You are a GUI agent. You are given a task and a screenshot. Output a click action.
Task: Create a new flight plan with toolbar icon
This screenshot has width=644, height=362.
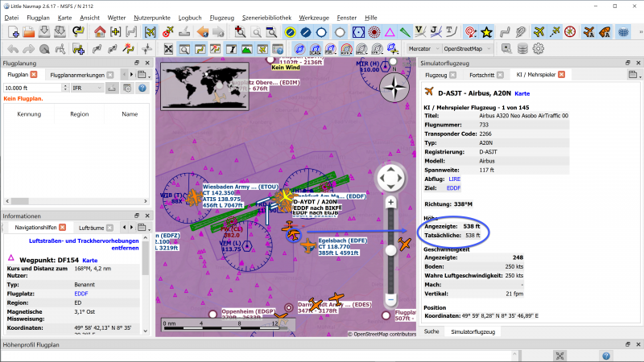point(13,31)
